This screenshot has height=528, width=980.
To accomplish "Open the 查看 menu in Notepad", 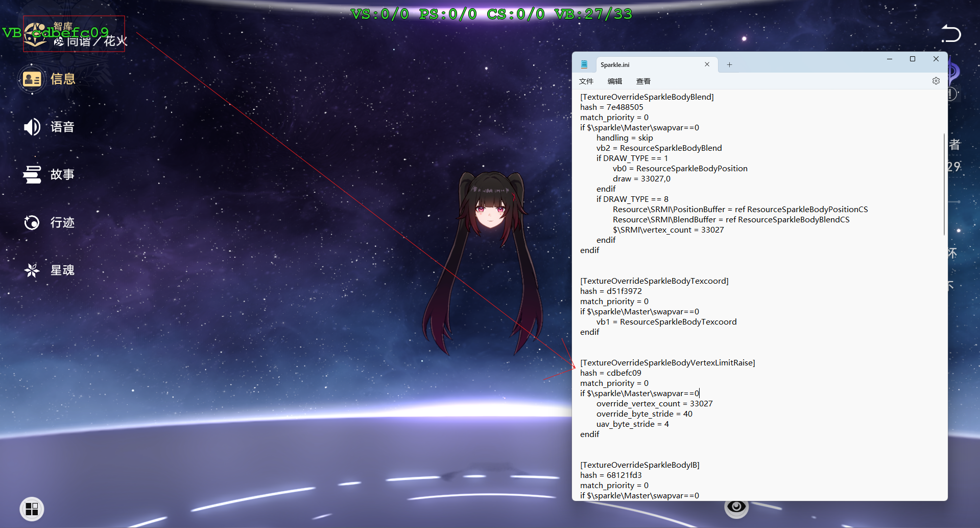I will pos(643,81).
